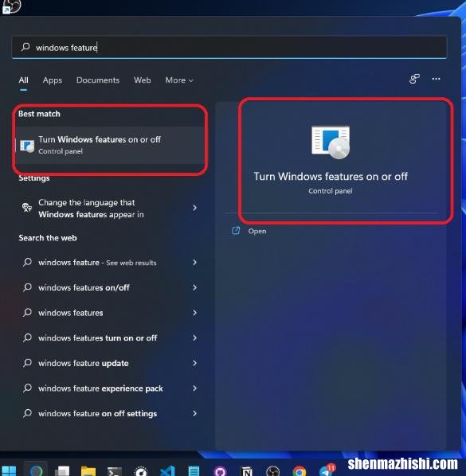Click search icon beside 'windows features on/off'

27,287
